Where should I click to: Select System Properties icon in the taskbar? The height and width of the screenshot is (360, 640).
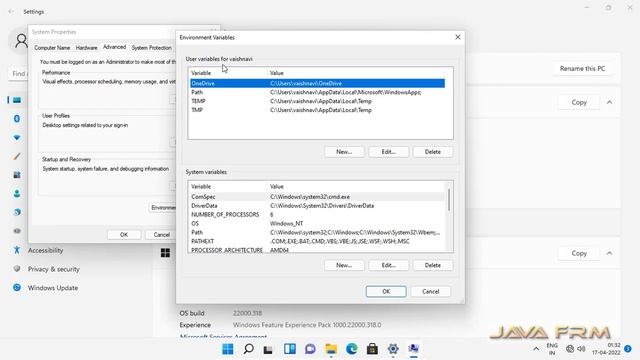tap(413, 349)
